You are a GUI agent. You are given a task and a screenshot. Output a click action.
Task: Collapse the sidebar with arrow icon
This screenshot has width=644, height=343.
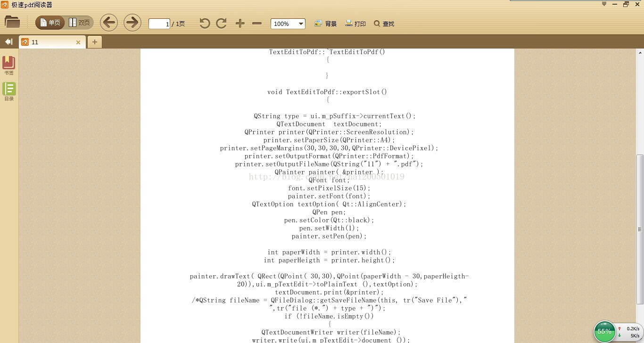tap(8, 42)
